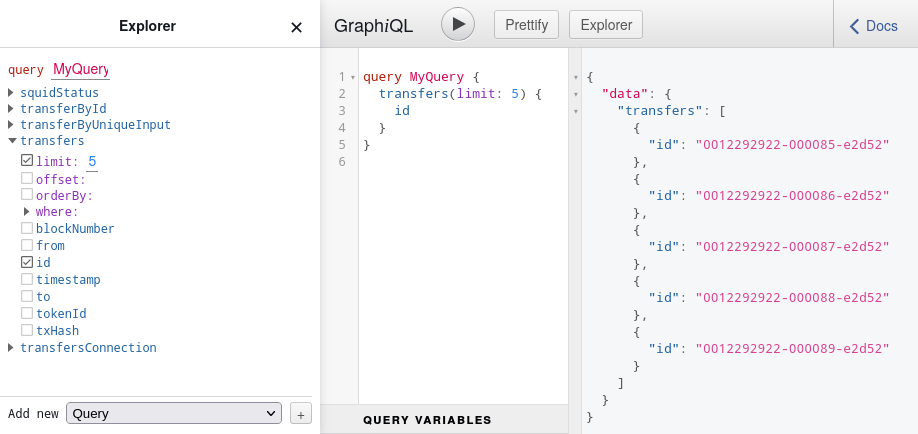Click the id 0012292922-000088-e2d52 result

click(x=792, y=298)
